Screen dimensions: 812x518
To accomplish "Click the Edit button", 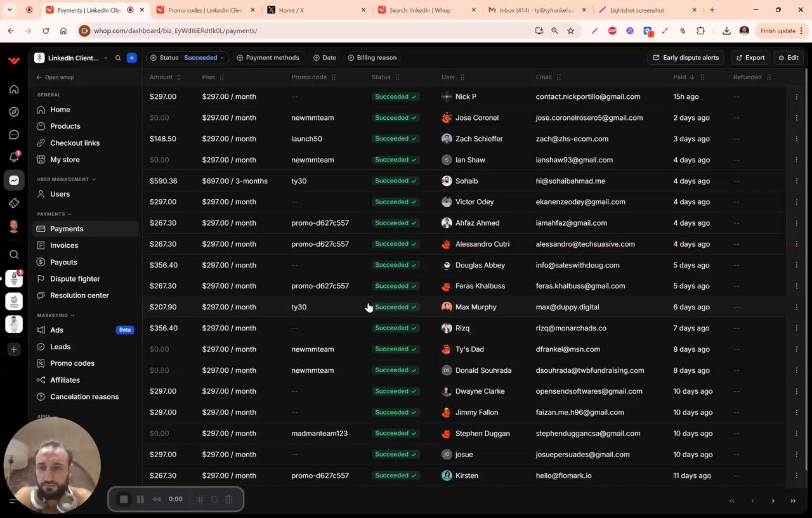I will (789, 58).
